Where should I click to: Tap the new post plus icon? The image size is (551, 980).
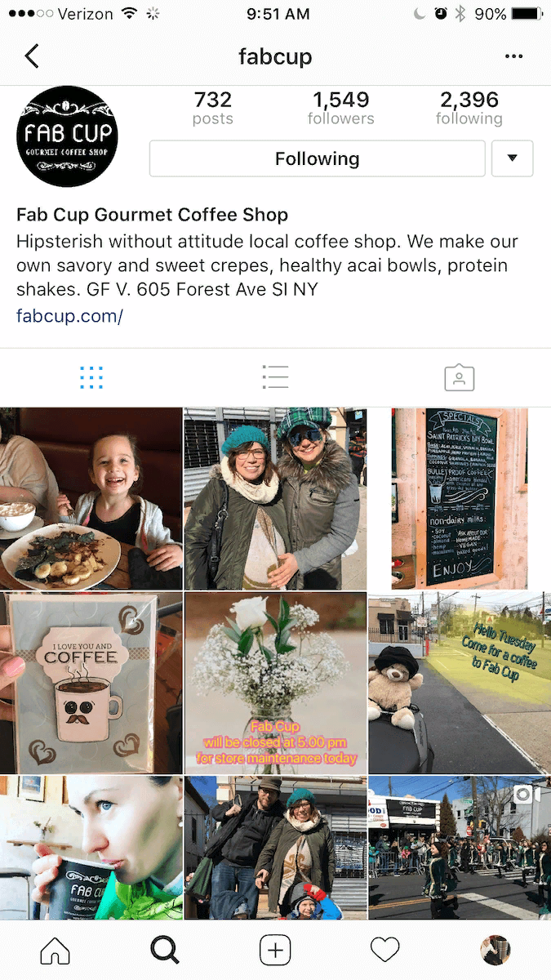pos(275,950)
